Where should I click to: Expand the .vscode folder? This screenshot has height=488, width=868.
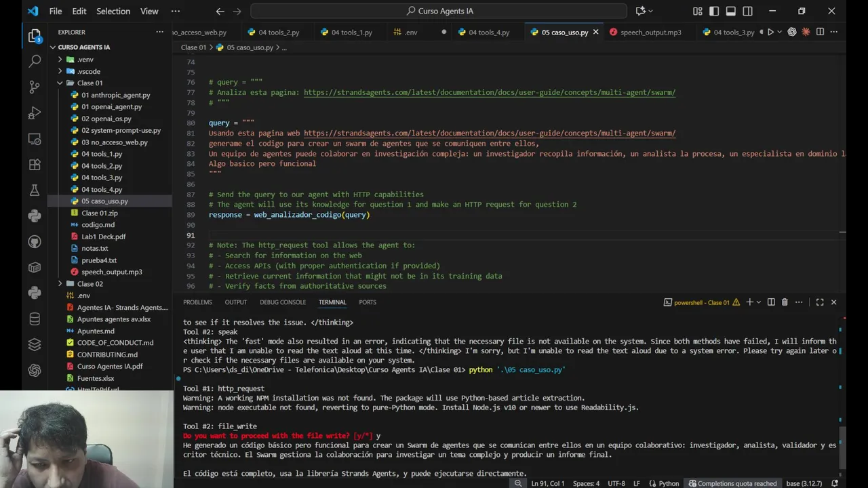(89, 71)
